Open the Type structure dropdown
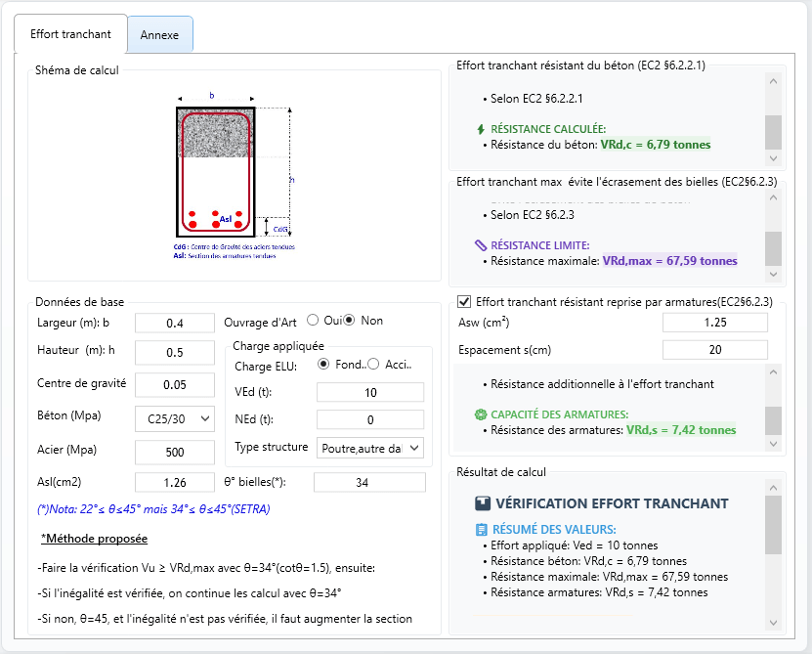 (x=367, y=450)
